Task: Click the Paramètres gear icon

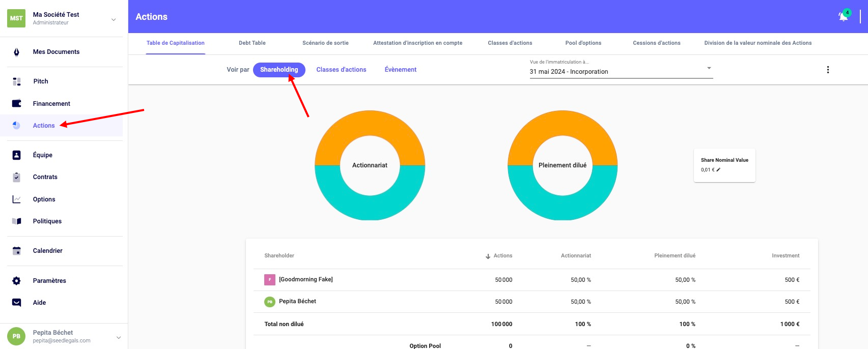Action: coord(16,281)
